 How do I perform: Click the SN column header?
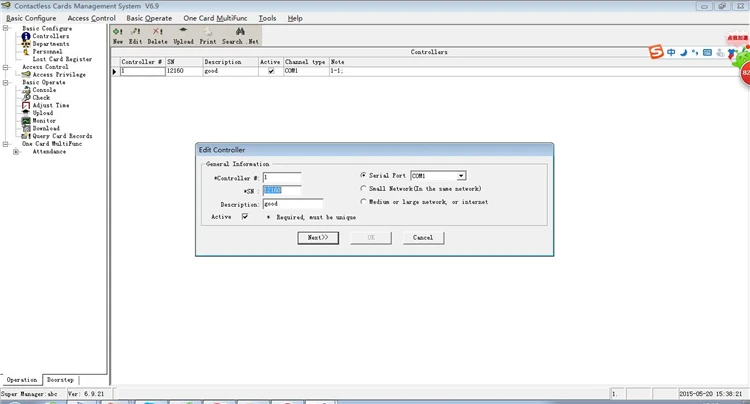184,62
